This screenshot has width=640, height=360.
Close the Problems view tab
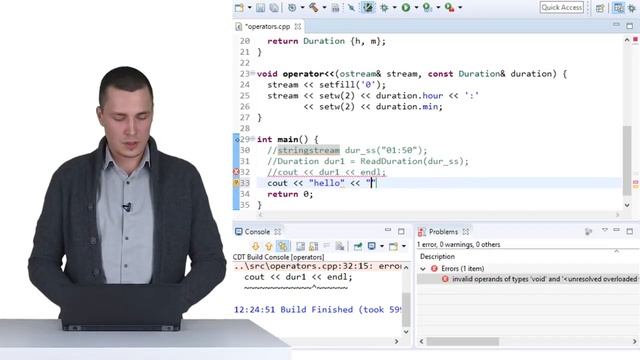(x=466, y=231)
